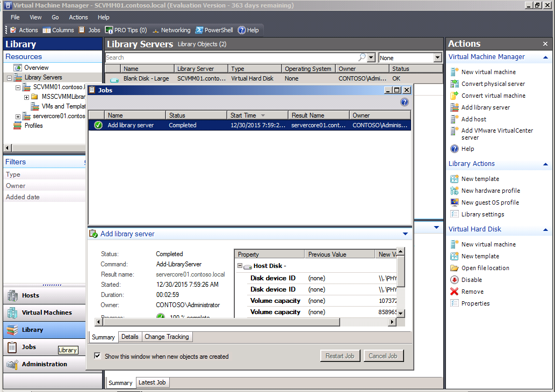This screenshot has height=392, width=555.
Task: Collapse the SCVMM01.contoso tree node
Action: coord(18,88)
